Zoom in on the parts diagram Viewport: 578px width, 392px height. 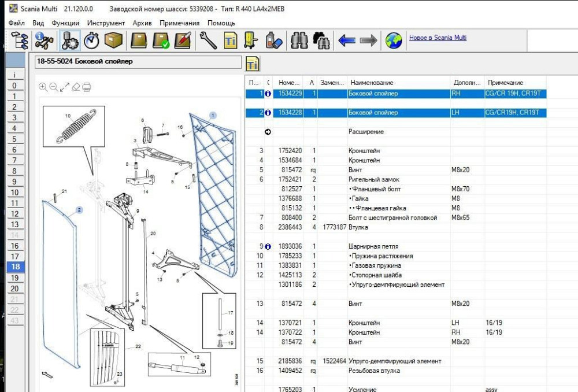43,87
